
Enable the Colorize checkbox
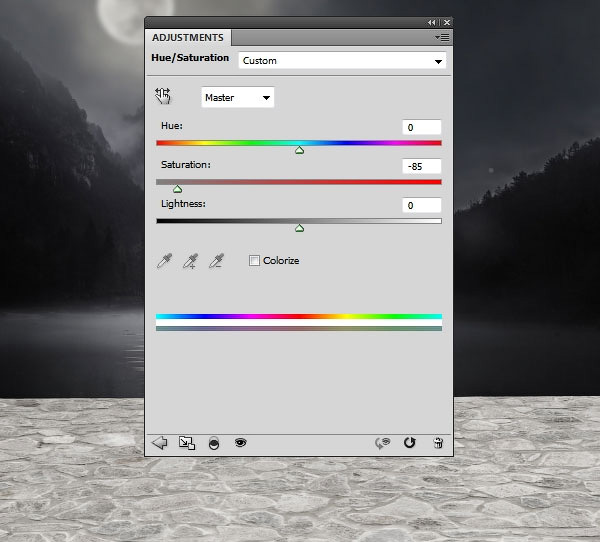(254, 261)
